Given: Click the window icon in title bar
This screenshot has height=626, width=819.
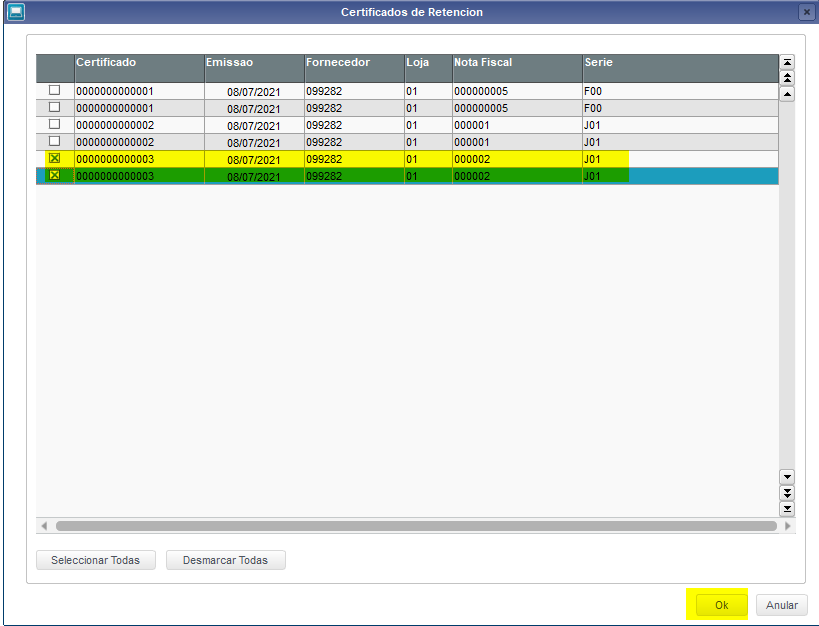Looking at the screenshot, I should pyautogui.click(x=16, y=12).
